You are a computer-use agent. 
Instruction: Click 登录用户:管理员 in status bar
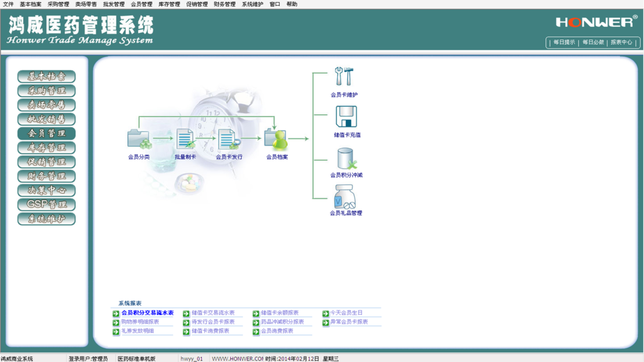point(88,359)
